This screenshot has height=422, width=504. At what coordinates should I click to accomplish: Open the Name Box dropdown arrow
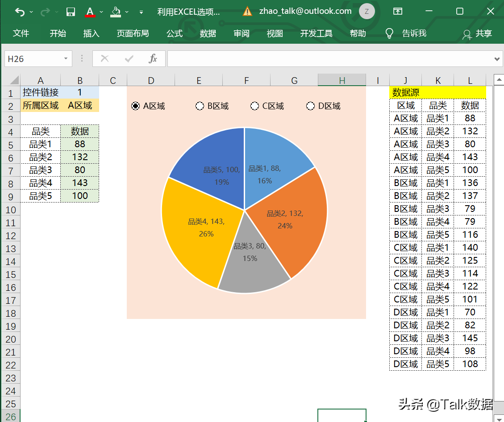66,58
